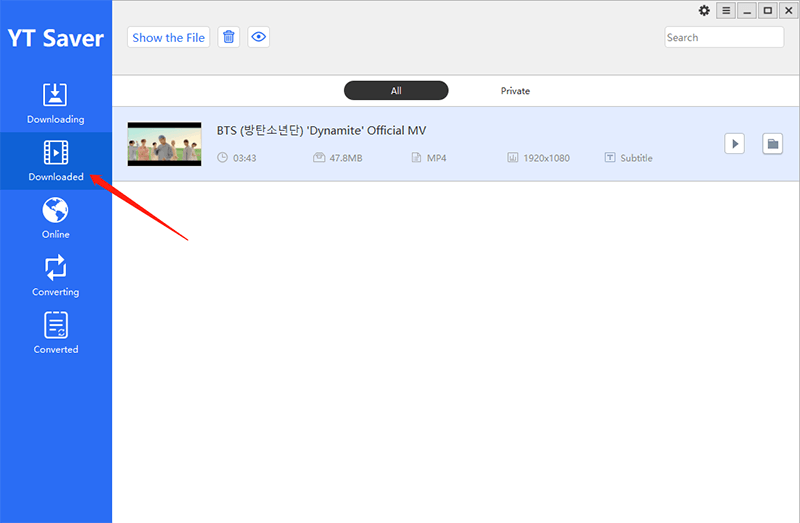Image resolution: width=800 pixels, height=523 pixels.
Task: Switch to the All tab
Action: pos(396,91)
